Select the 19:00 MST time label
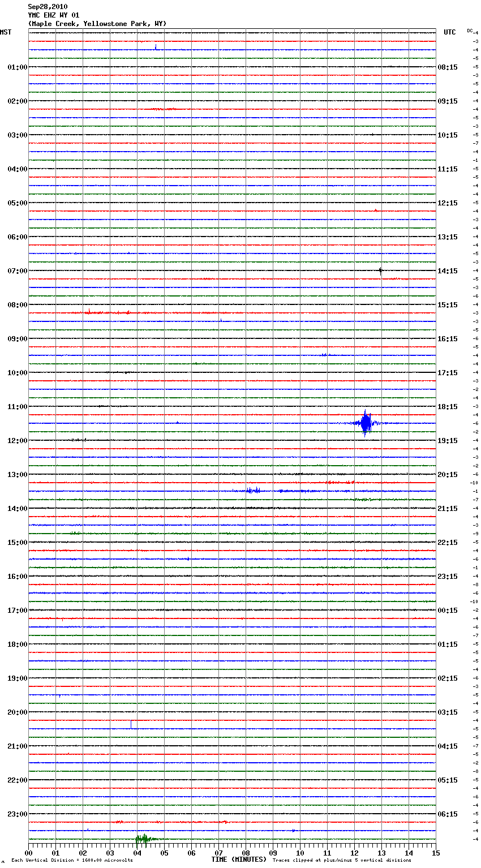The width and height of the screenshot is (481, 868). coord(17,678)
